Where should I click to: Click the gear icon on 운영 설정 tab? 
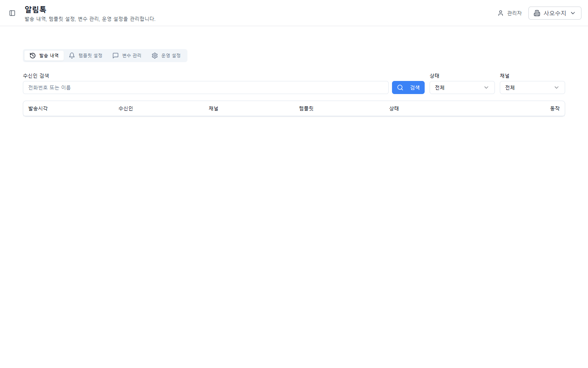(x=154, y=55)
